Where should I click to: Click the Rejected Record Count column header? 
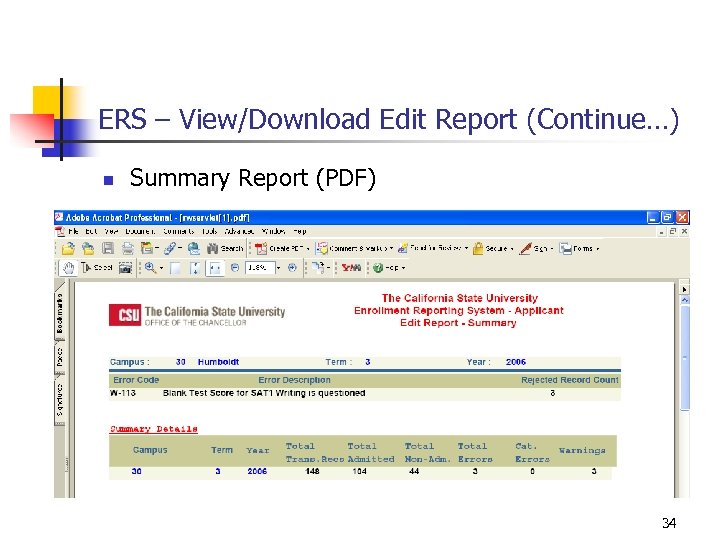pyautogui.click(x=569, y=380)
